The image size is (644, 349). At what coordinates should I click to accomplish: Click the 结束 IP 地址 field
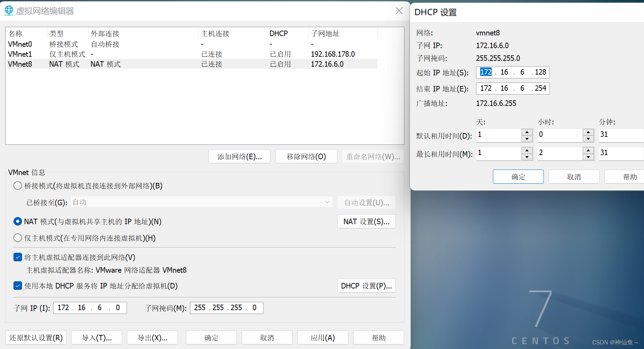(513, 88)
